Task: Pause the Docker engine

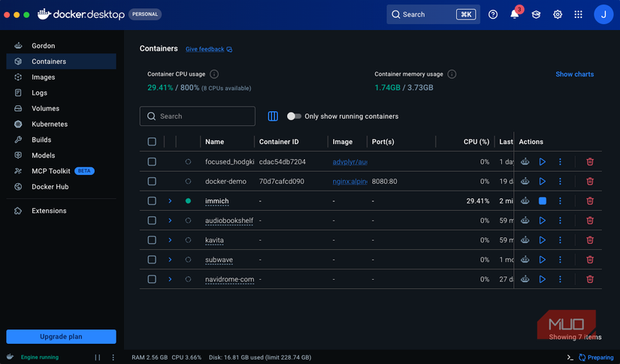Action: [x=97, y=357]
